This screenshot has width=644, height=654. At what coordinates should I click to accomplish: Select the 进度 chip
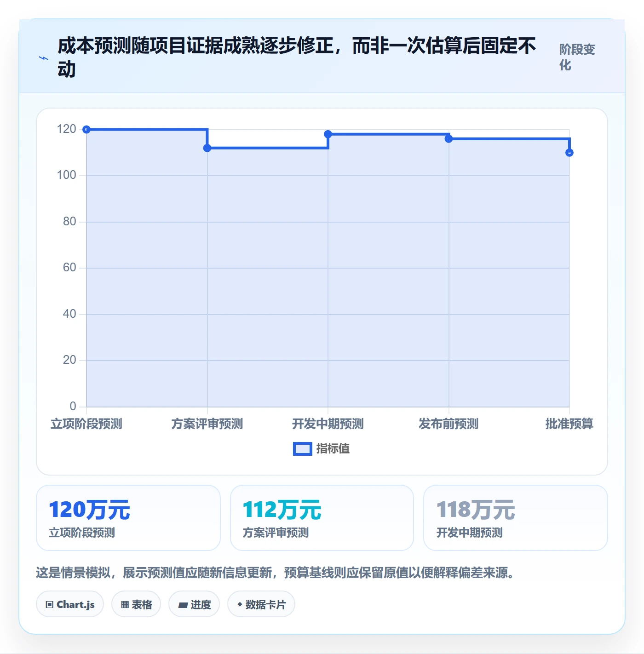194,604
